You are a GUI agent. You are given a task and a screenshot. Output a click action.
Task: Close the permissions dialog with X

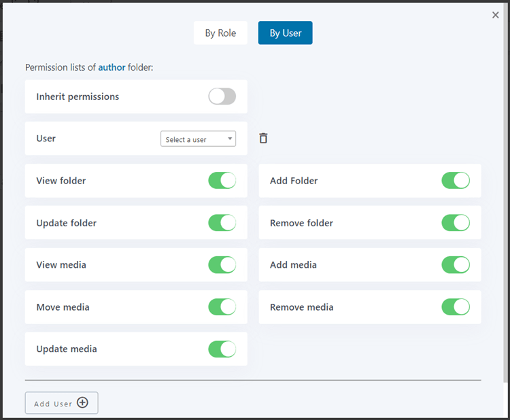[495, 15]
